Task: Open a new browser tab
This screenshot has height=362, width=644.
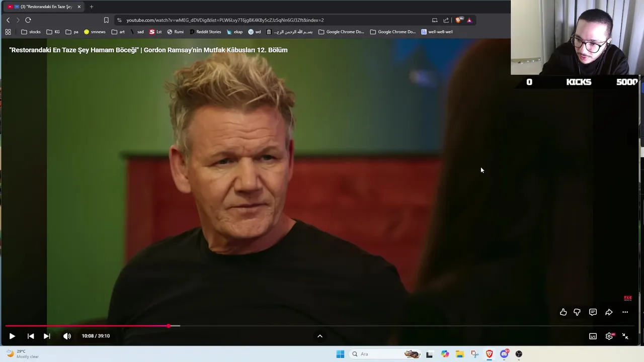Action: click(x=91, y=7)
